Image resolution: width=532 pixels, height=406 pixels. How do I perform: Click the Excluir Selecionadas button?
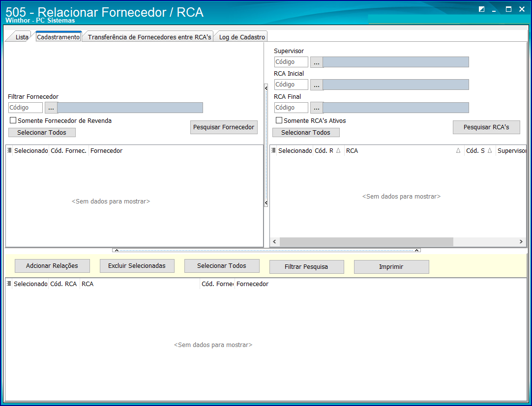pos(137,266)
